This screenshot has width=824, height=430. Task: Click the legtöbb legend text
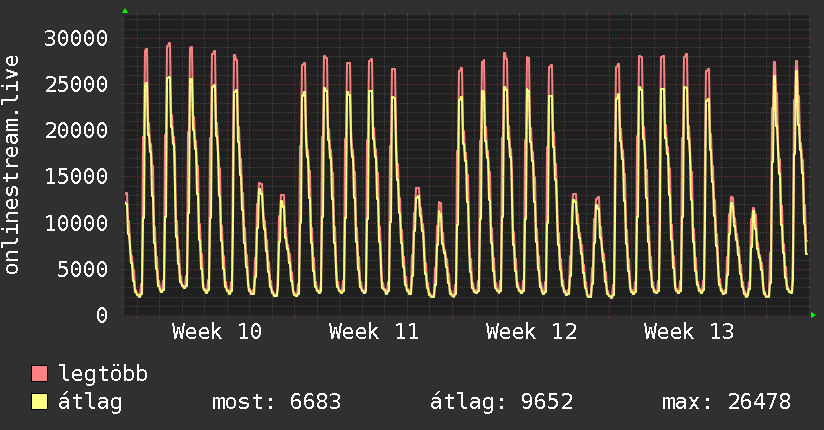coord(104,374)
